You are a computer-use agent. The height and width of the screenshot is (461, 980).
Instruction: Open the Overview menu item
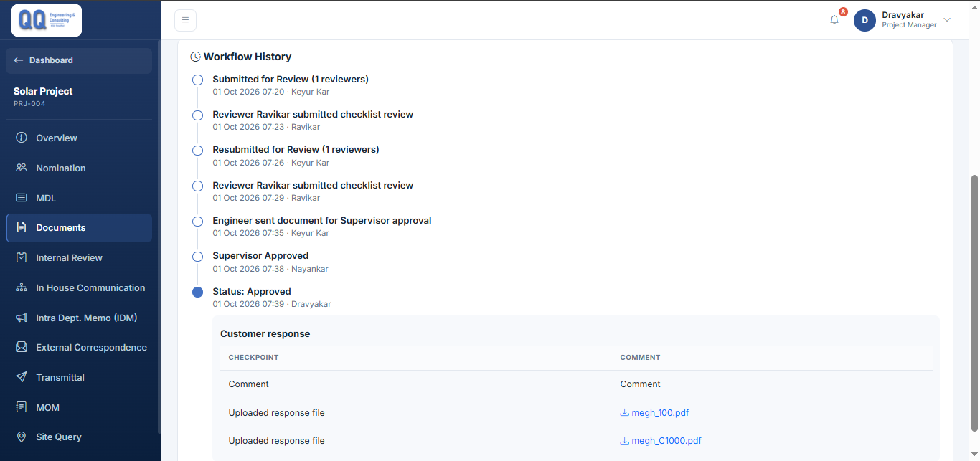(x=79, y=138)
